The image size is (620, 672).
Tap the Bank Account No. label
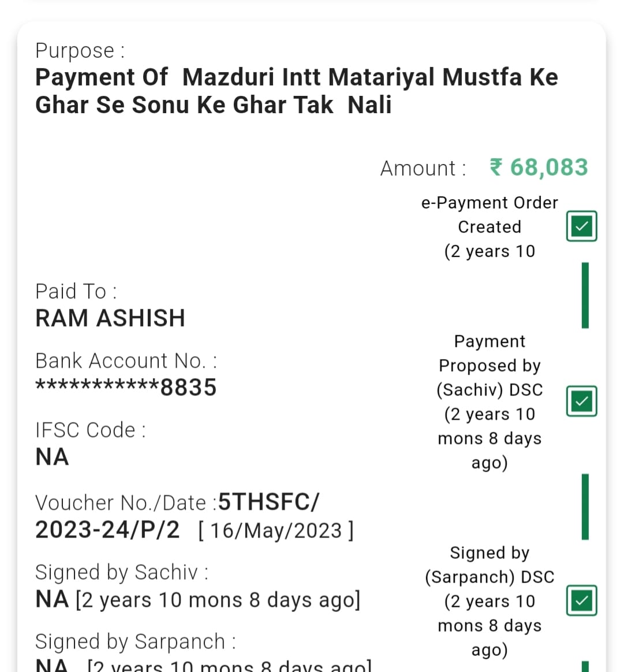[126, 361]
